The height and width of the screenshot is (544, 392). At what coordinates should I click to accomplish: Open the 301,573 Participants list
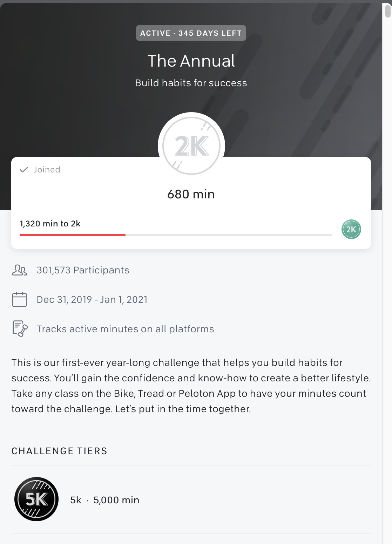pyautogui.click(x=83, y=270)
